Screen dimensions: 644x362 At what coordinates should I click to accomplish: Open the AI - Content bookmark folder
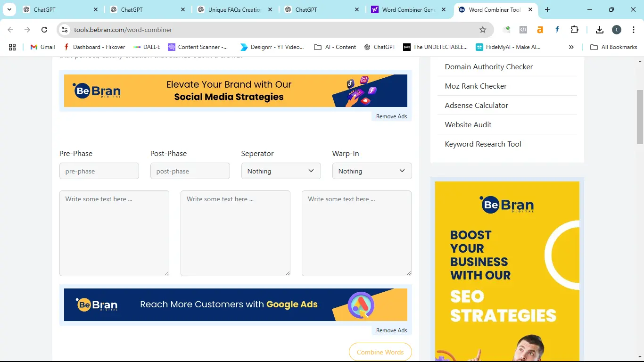(335, 47)
